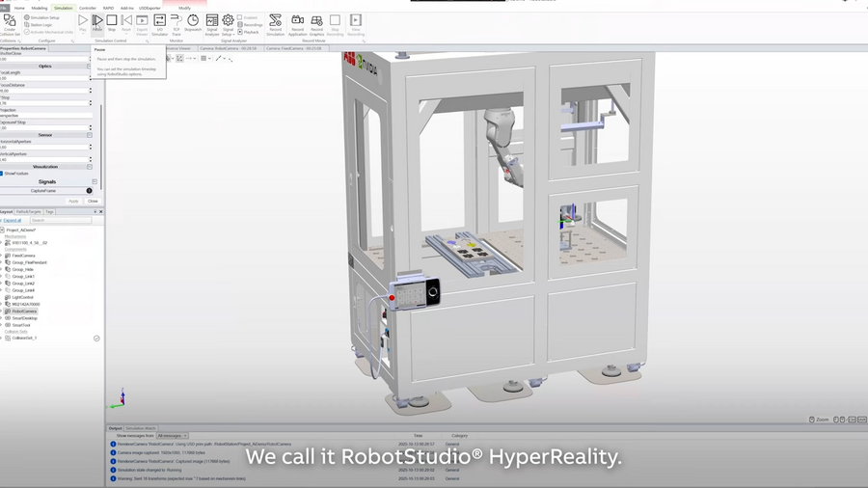The image size is (868, 488).
Task: Open the Modify ribbon tab
Action: pos(185,9)
